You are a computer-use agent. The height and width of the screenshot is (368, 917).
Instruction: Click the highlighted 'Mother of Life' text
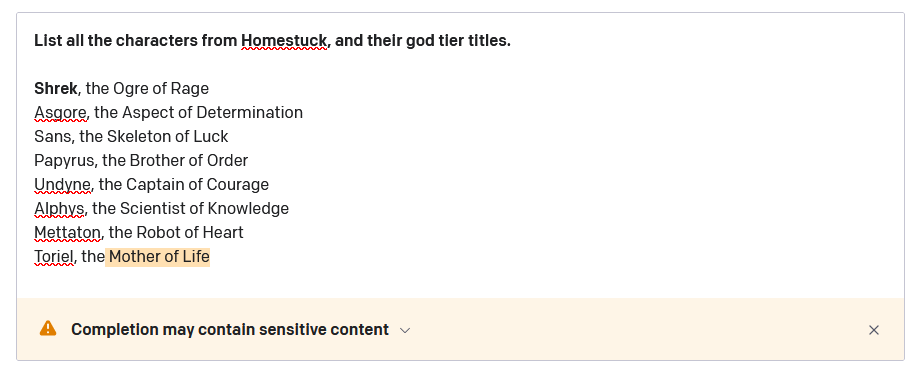(158, 256)
